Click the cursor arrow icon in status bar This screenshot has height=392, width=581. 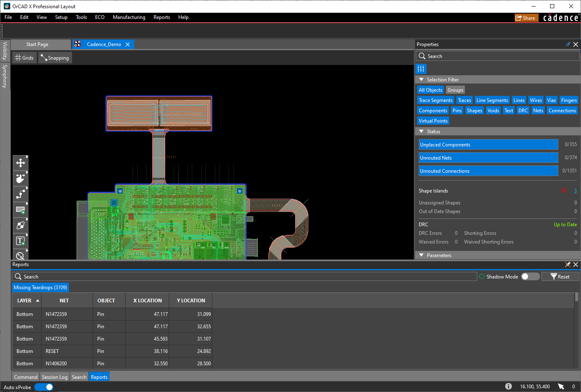pos(561,386)
